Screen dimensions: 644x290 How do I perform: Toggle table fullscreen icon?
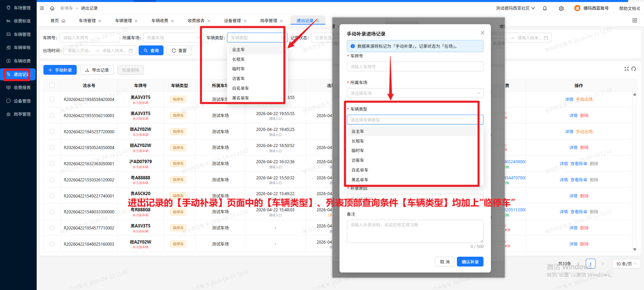627,69
